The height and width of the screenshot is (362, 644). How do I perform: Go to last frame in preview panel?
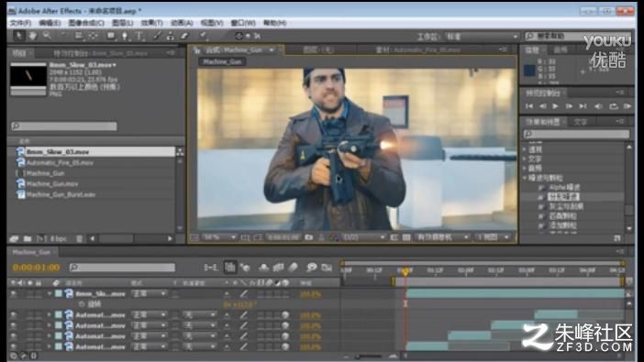(583, 106)
